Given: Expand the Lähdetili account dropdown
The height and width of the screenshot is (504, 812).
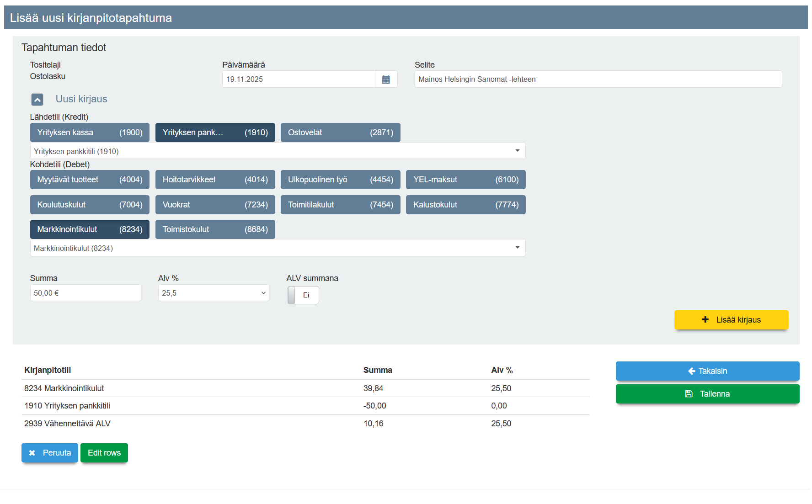Looking at the screenshot, I should 277,151.
